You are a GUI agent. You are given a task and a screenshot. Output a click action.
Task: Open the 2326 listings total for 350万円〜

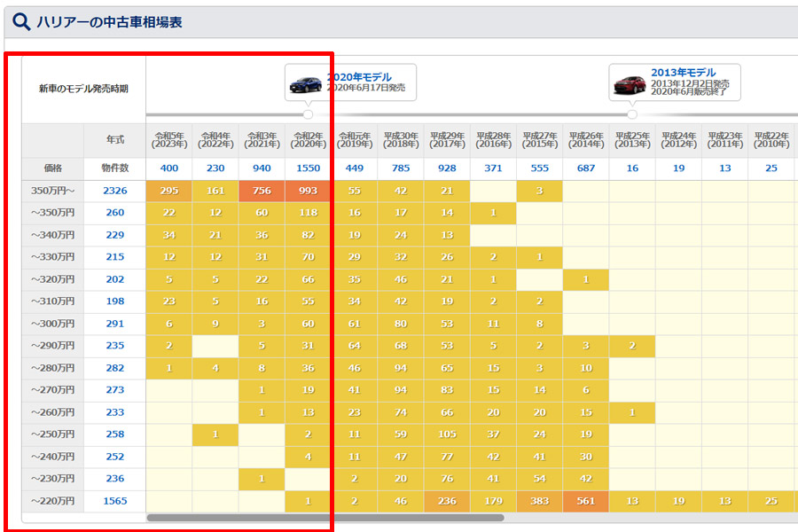click(x=115, y=191)
